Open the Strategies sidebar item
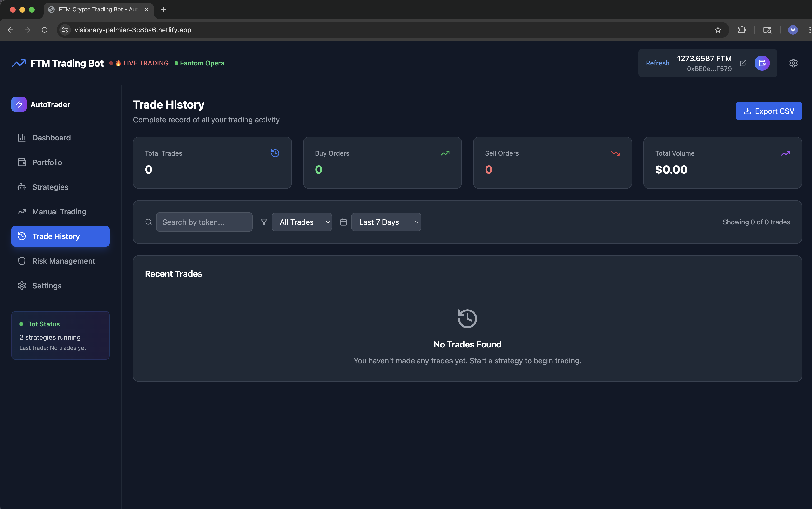Viewport: 812px width, 509px height. coord(50,187)
